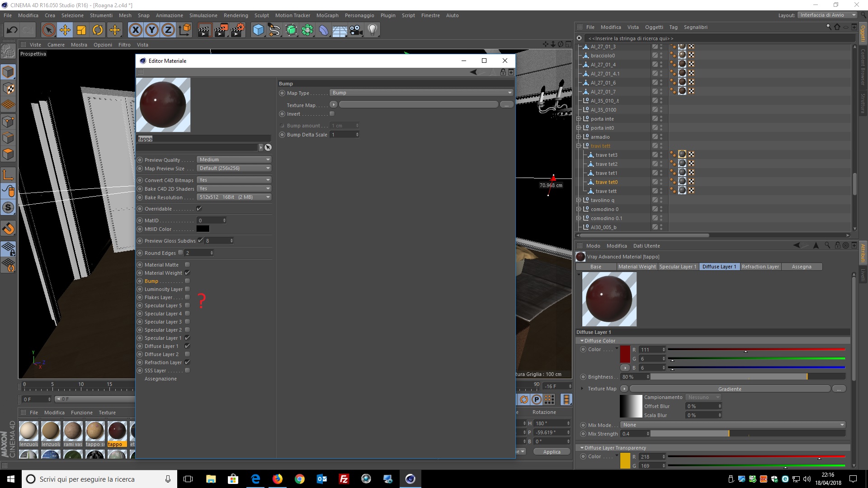
Task: Click the Gradiente texture map button
Action: tap(729, 389)
